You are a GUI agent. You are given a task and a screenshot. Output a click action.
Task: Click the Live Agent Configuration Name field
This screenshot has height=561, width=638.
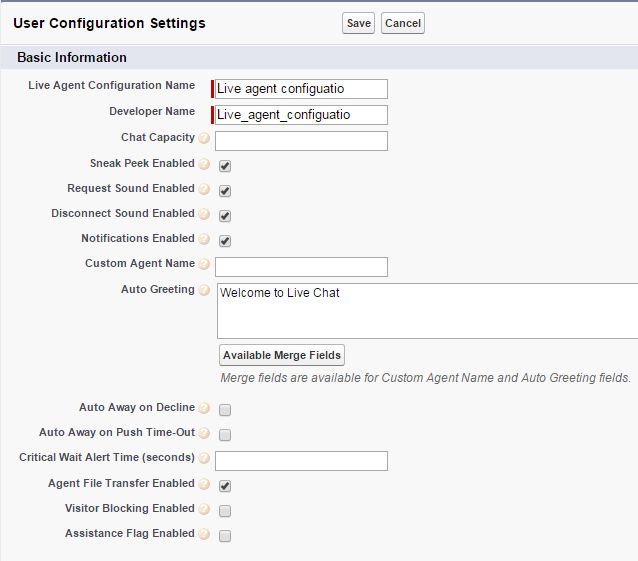click(300, 89)
